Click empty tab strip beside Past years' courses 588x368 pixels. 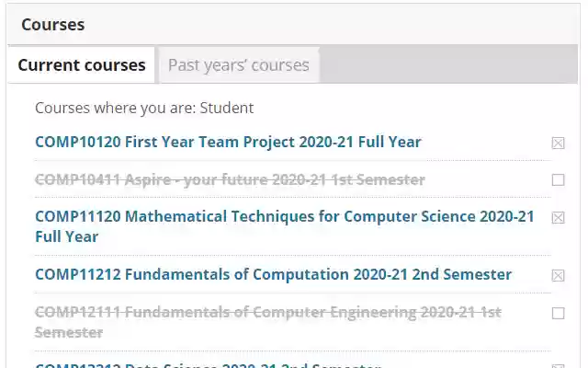click(x=450, y=64)
